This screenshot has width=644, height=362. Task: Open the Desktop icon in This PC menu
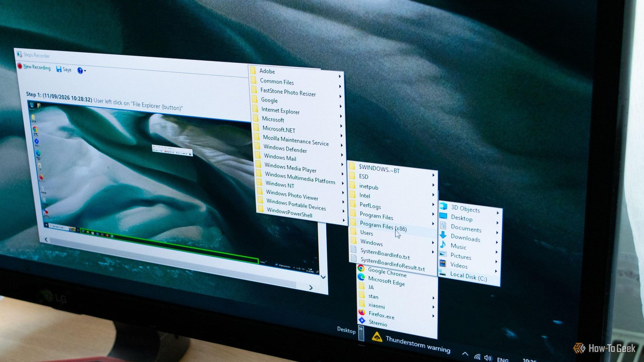point(443,216)
